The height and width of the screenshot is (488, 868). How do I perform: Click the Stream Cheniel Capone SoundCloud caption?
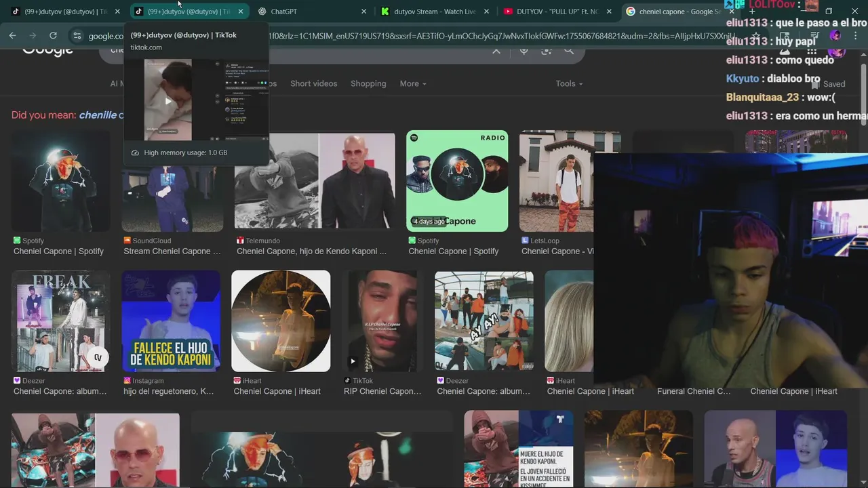coord(172,251)
